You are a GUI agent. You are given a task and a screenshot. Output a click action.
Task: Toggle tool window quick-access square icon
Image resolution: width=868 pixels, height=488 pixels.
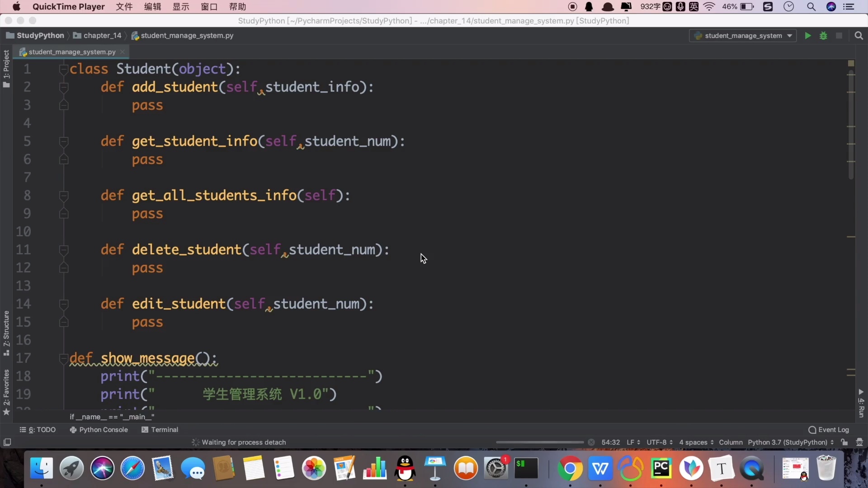point(7,442)
